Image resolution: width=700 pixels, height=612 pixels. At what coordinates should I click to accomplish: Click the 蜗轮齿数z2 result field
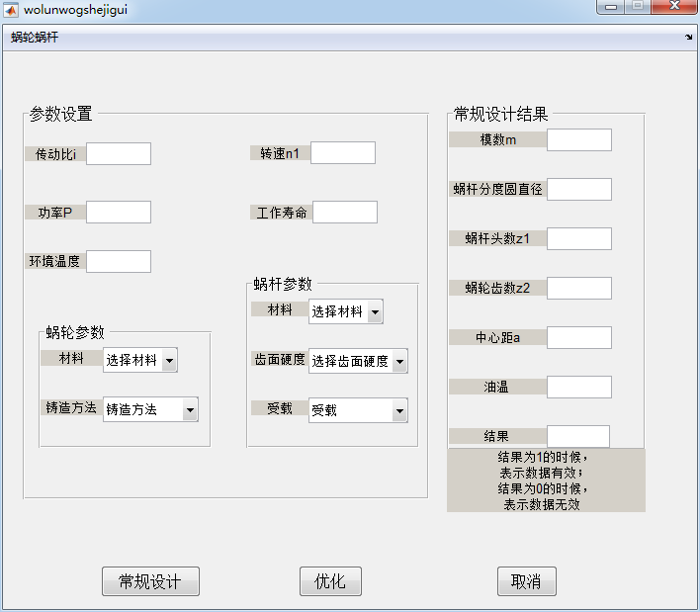579,288
